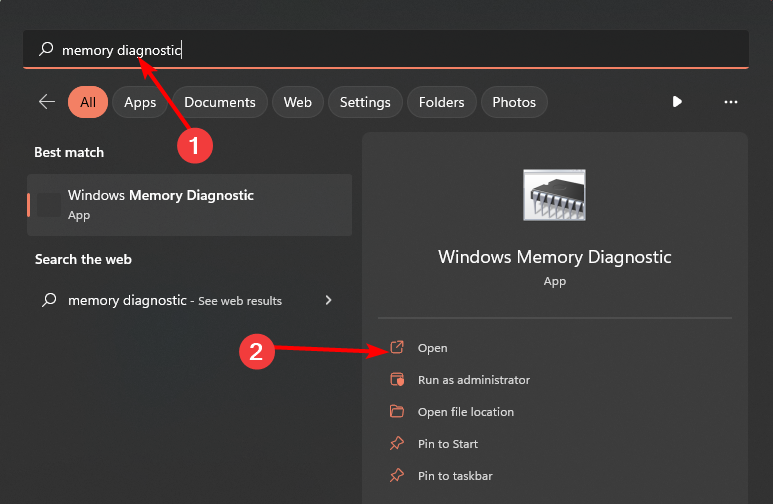The image size is (773, 504).
Task: Click the Open external-link icon
Action: [x=397, y=348]
